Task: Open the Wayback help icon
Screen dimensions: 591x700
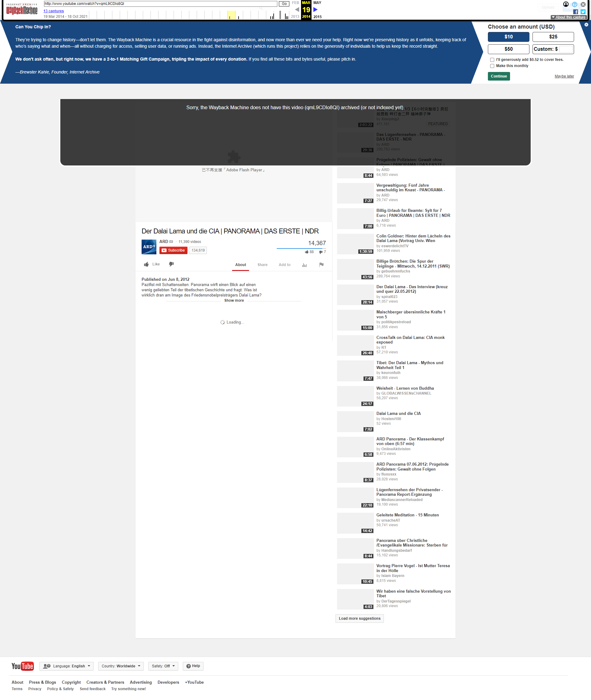Action: (x=575, y=4)
